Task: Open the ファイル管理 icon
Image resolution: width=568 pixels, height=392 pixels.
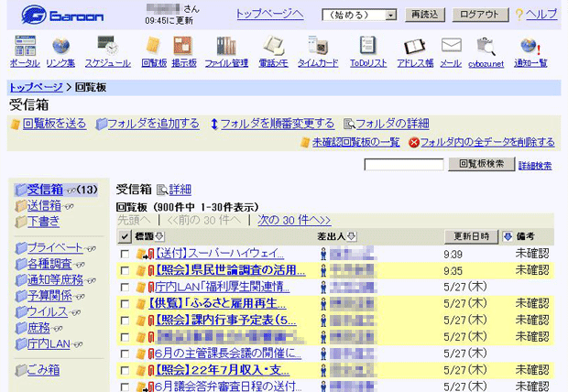Action: coord(226,46)
